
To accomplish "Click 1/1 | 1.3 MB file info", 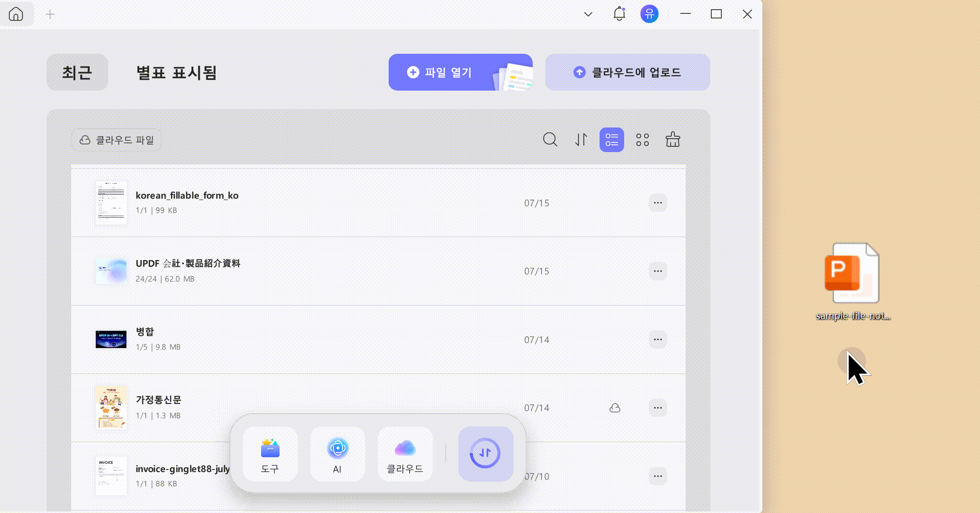I will [x=158, y=416].
